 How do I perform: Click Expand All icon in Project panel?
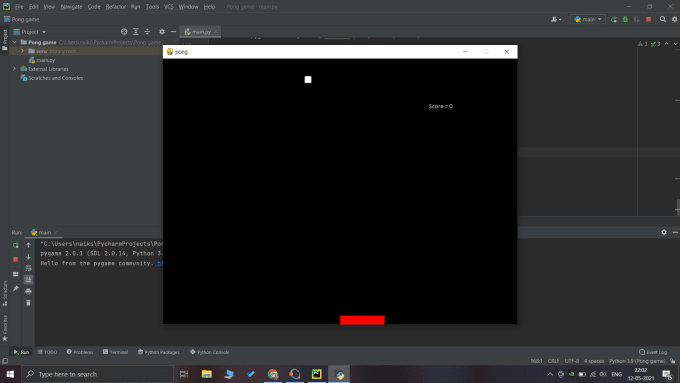[x=136, y=32]
